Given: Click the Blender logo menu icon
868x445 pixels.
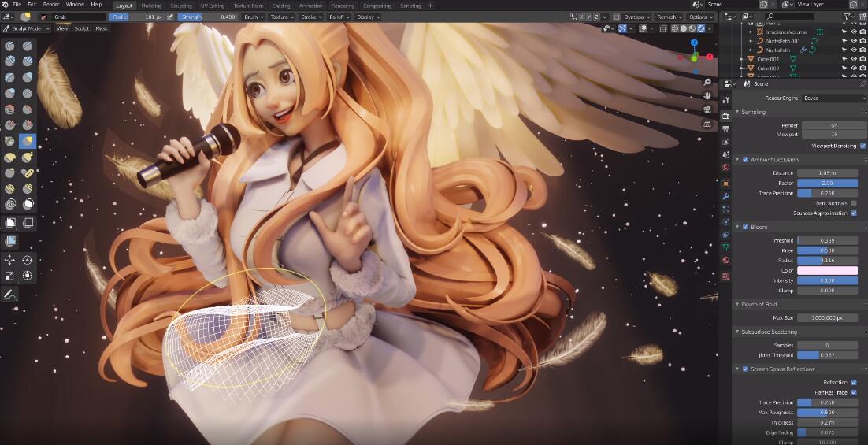Looking at the screenshot, I should click(x=5, y=5).
